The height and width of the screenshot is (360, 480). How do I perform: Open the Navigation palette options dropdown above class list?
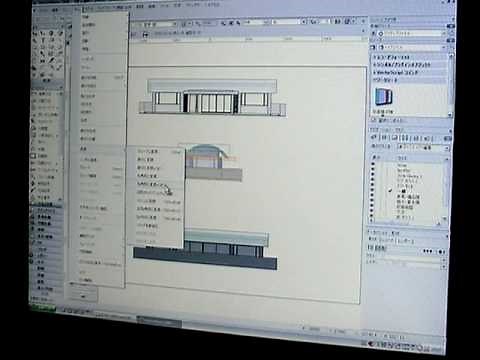423,147
